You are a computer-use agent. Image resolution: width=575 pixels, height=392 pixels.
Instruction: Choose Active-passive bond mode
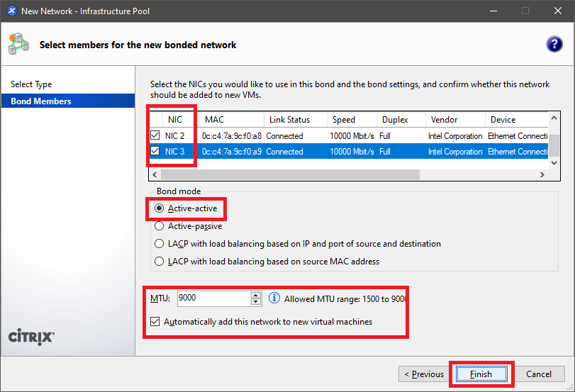tap(160, 226)
